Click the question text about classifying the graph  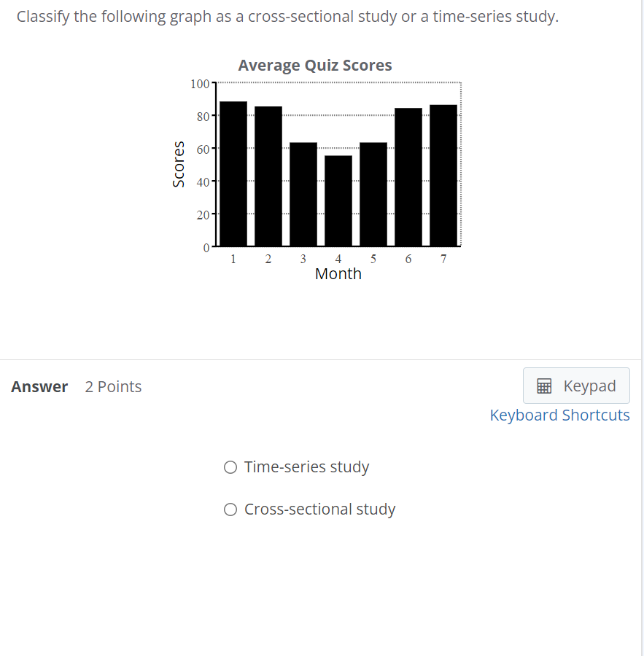coord(288,16)
